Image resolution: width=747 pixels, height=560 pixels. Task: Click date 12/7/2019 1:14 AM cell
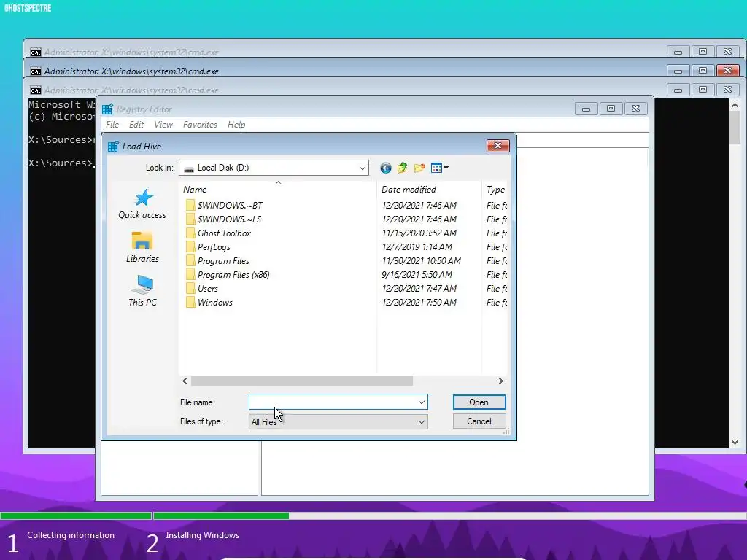click(x=417, y=246)
